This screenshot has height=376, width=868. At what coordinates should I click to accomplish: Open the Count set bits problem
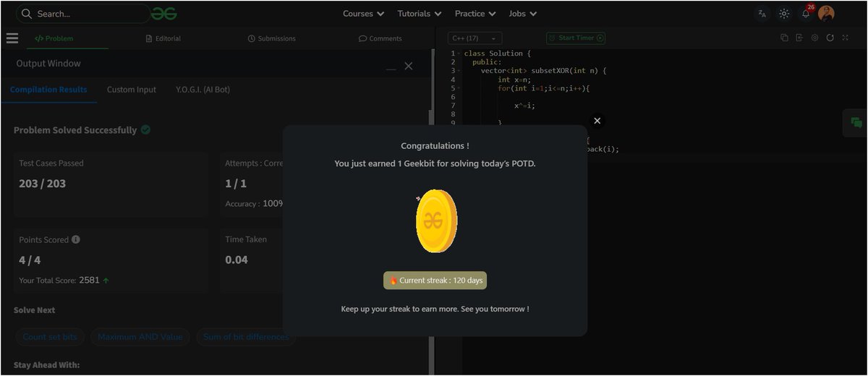50,337
